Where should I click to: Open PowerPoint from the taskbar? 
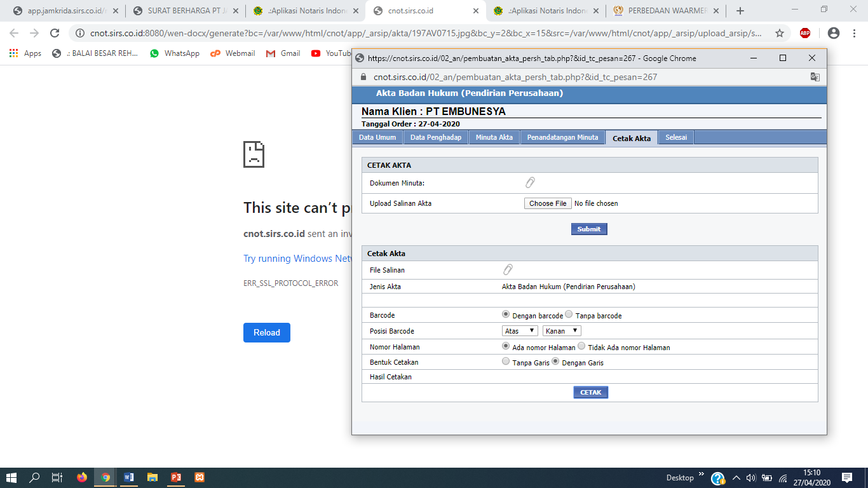pyautogui.click(x=176, y=477)
